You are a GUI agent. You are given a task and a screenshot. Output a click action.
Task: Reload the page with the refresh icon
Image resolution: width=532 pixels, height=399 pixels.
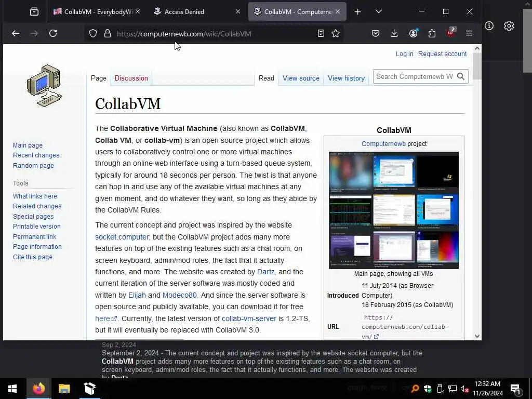(53, 33)
